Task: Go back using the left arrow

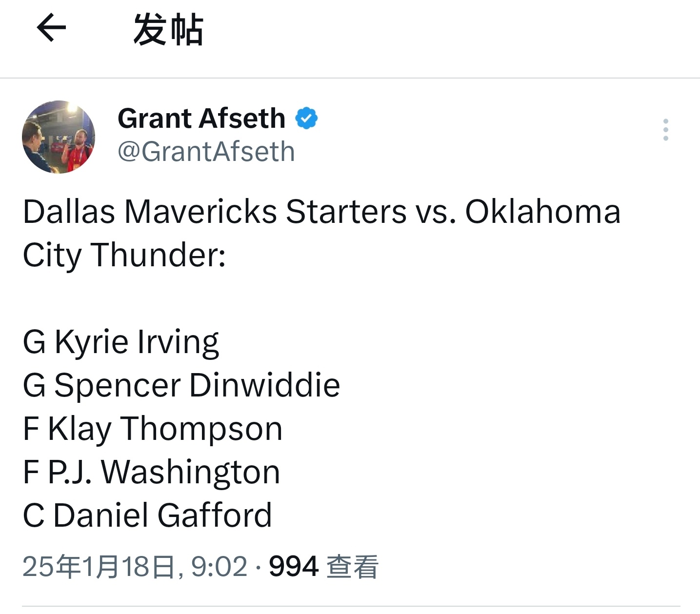Action: tap(51, 28)
